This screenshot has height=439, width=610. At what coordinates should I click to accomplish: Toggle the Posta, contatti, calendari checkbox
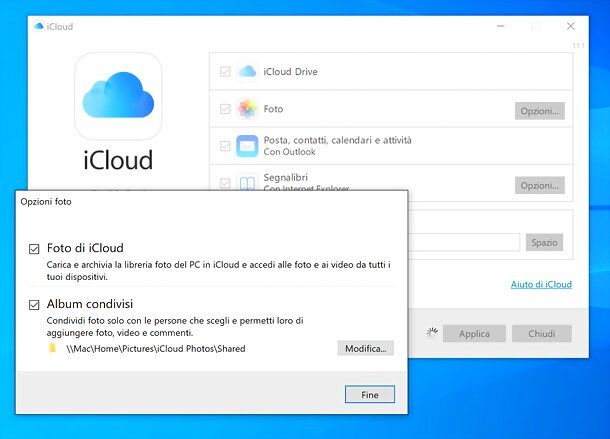225,146
